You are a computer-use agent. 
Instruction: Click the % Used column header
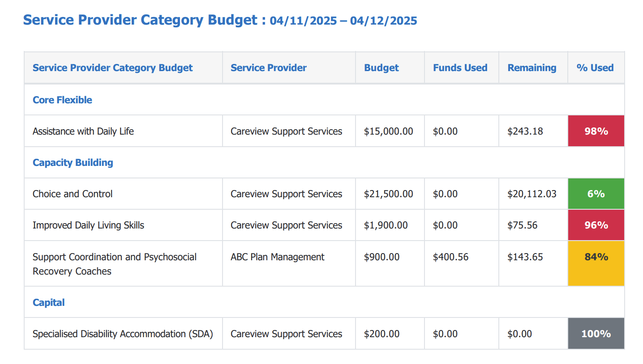[595, 68]
